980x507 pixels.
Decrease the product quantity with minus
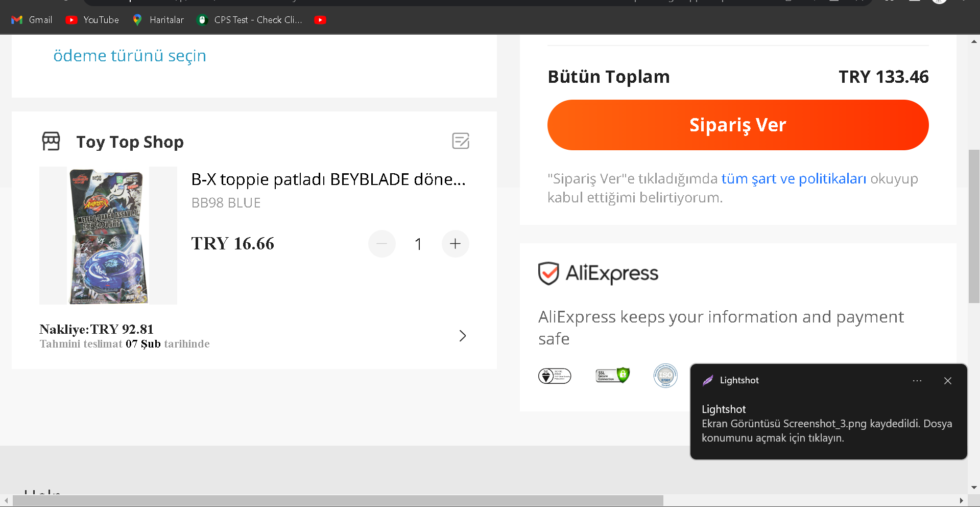pyautogui.click(x=381, y=244)
